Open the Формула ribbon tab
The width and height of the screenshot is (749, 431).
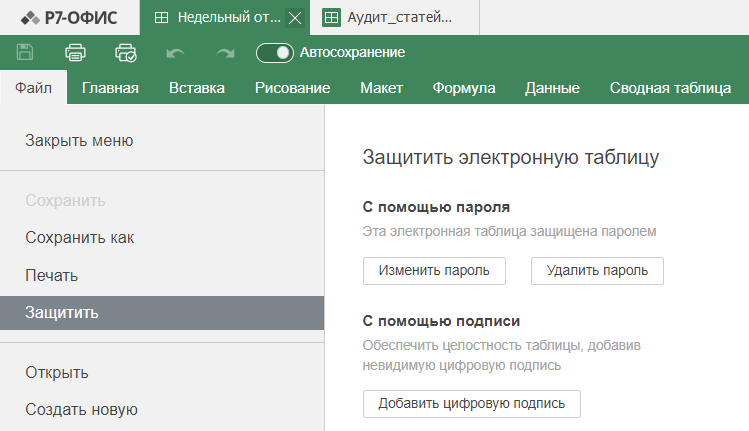click(464, 87)
